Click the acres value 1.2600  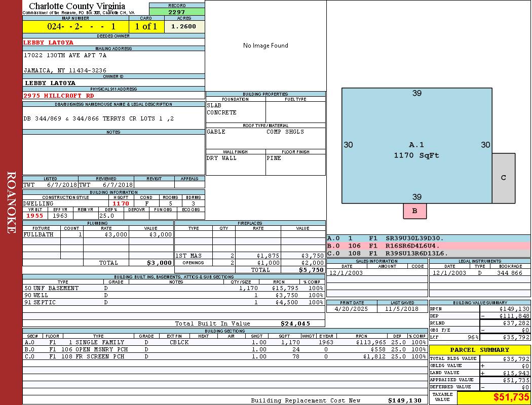click(184, 26)
